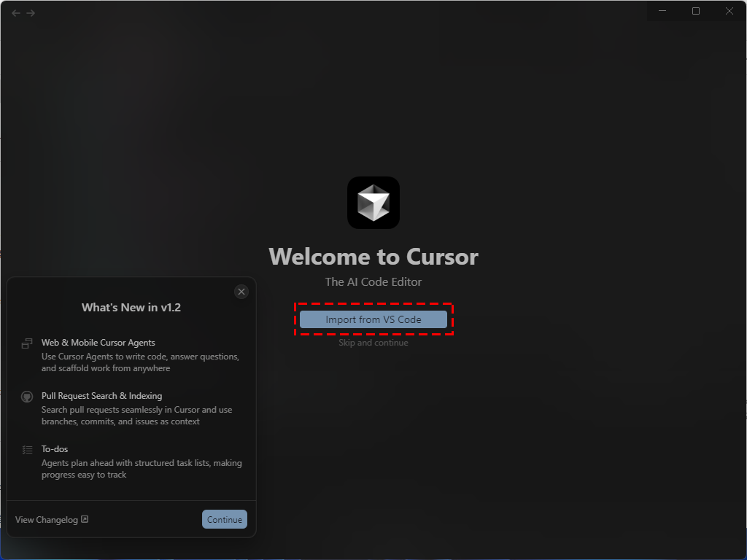The image size is (747, 560).
Task: Click the external link icon beside View Changelog
Action: coord(85,519)
